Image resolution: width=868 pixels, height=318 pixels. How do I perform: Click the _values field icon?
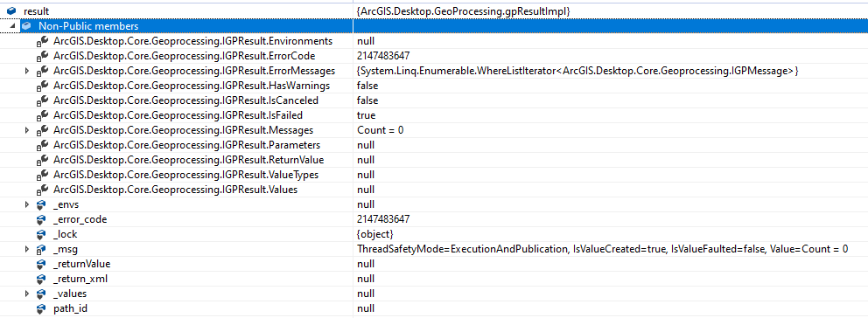41,294
